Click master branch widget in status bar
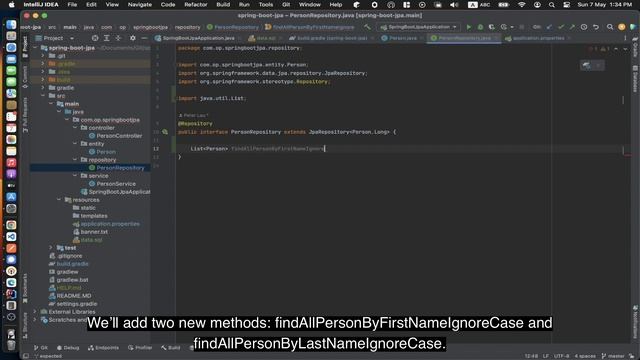The height and width of the screenshot is (360, 640). [613, 356]
